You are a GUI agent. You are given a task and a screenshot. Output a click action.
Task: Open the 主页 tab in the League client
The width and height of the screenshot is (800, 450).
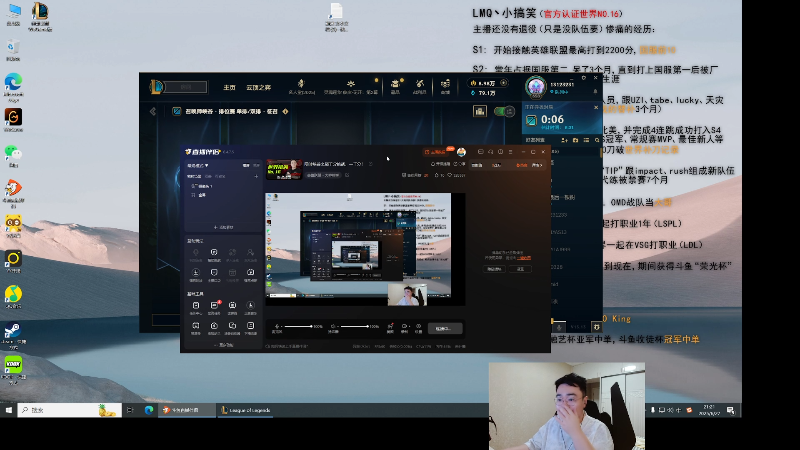[229, 88]
